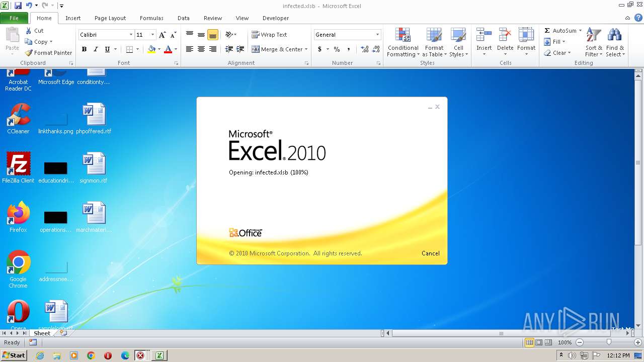Apply percent style number format
This screenshot has height=362, width=644.
(x=337, y=49)
